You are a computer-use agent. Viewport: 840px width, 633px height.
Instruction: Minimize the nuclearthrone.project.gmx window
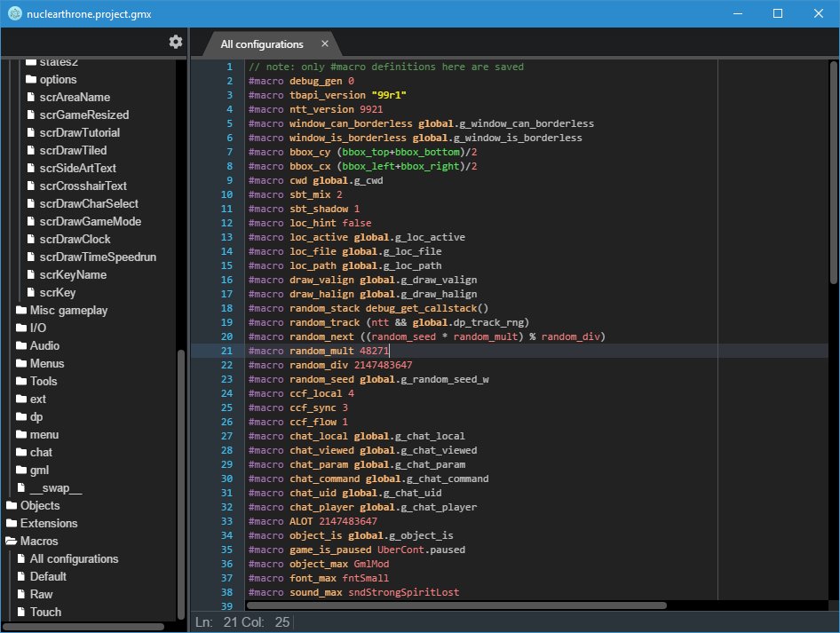tap(738, 13)
